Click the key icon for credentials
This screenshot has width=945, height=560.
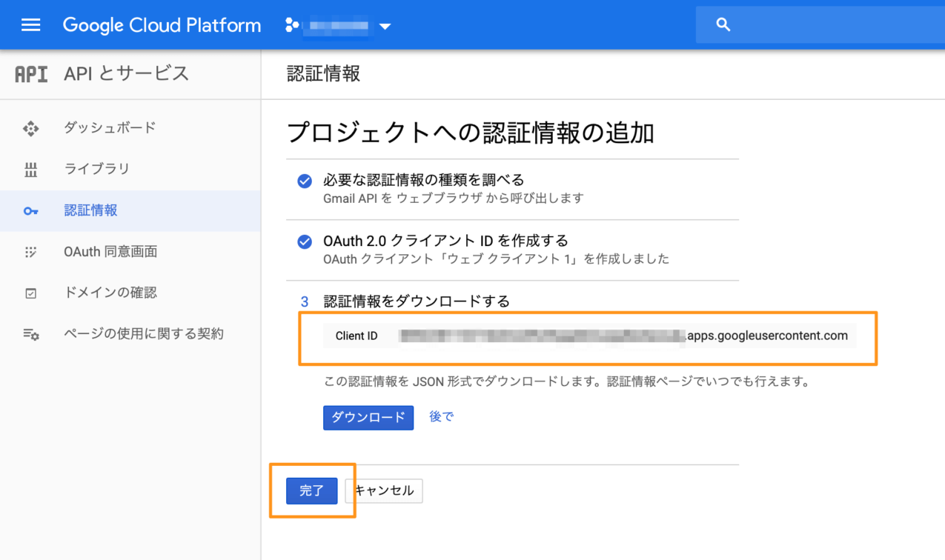pos(30,211)
